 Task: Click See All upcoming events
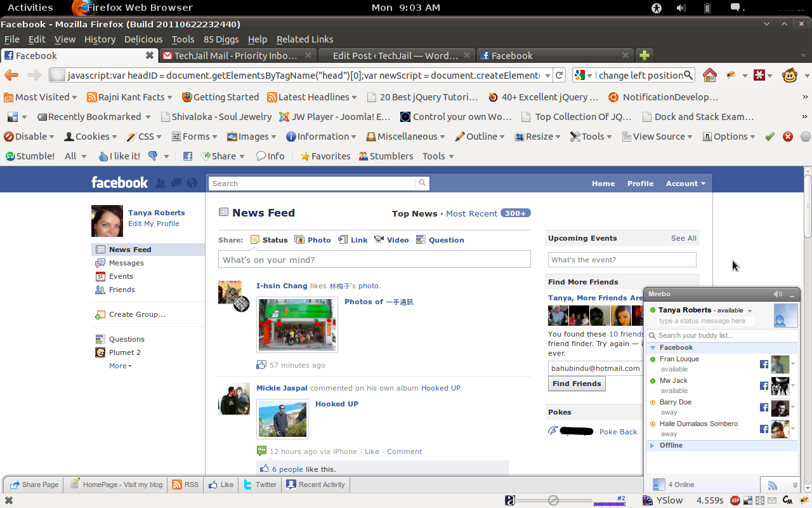684,238
